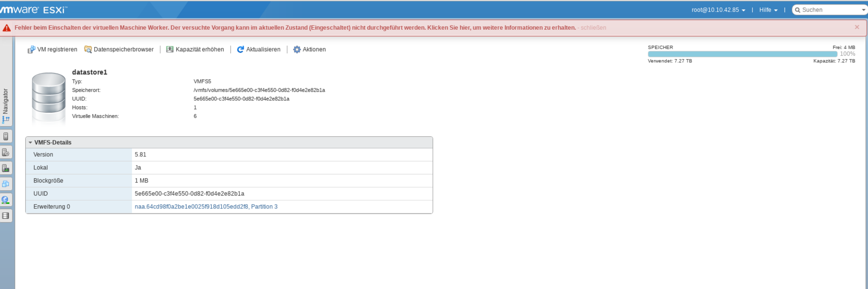Click the globe network icon in the sidebar
Image resolution: width=868 pixels, height=289 pixels.
coord(6,200)
